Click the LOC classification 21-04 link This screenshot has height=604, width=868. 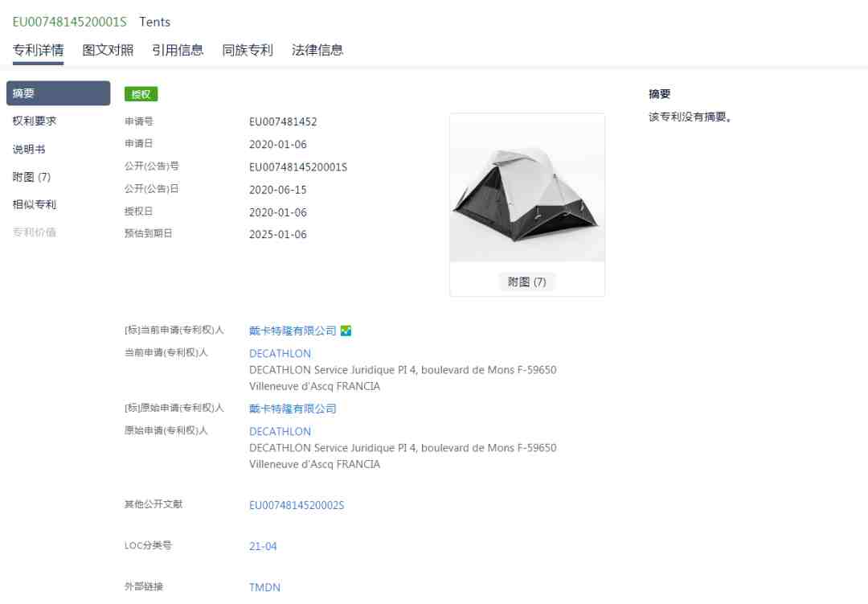tap(263, 546)
